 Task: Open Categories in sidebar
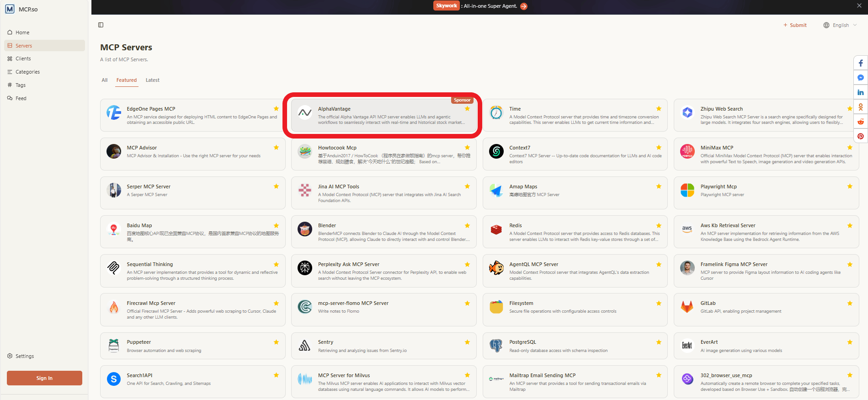[44, 72]
